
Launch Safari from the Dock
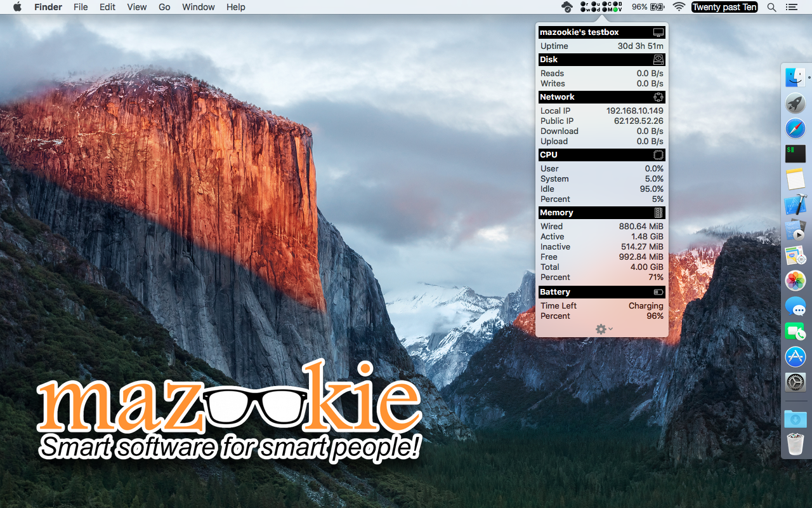pyautogui.click(x=795, y=128)
